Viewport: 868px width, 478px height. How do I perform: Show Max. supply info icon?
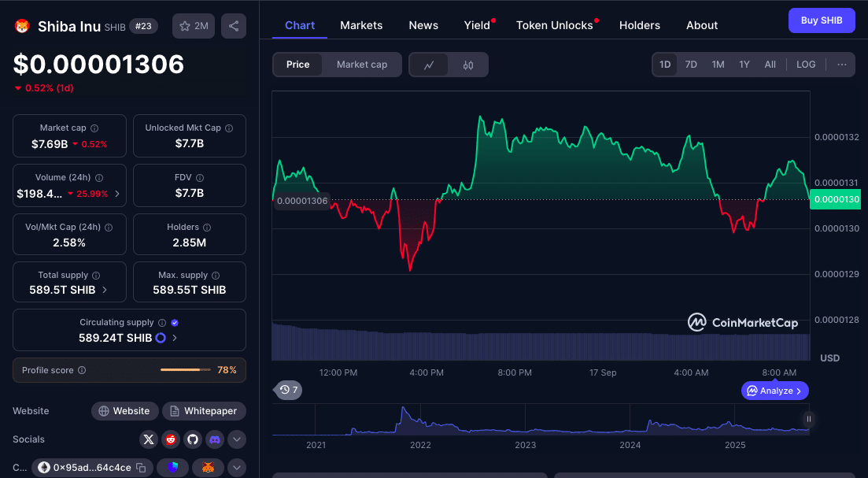(216, 276)
